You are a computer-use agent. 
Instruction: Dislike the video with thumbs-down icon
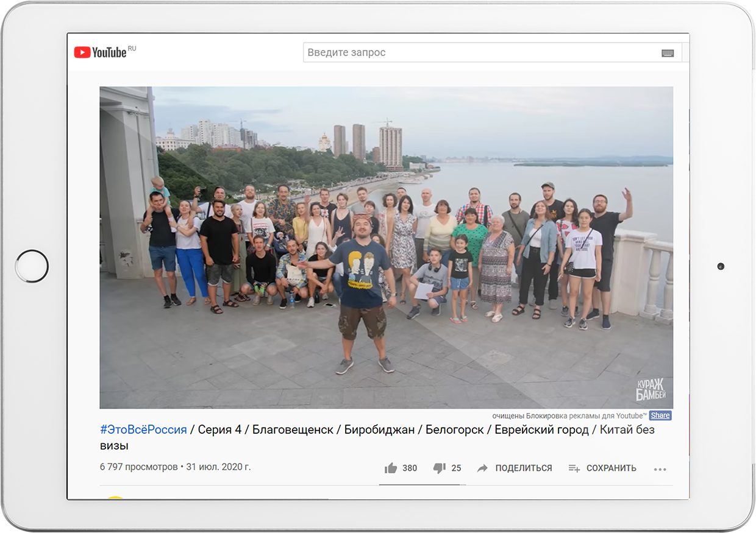click(439, 468)
